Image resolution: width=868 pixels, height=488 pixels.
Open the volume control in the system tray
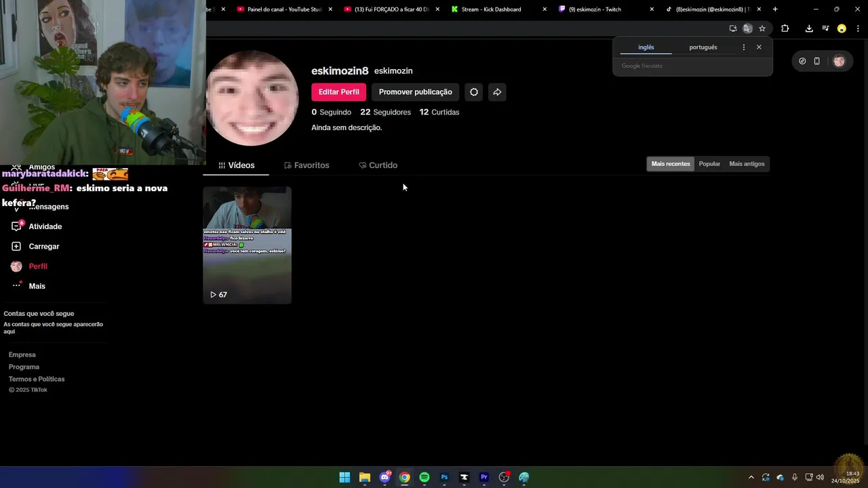821,477
